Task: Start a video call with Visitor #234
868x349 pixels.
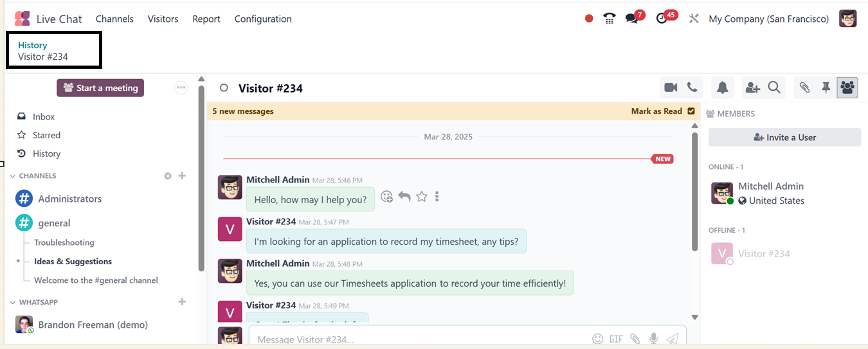Action: [x=671, y=87]
